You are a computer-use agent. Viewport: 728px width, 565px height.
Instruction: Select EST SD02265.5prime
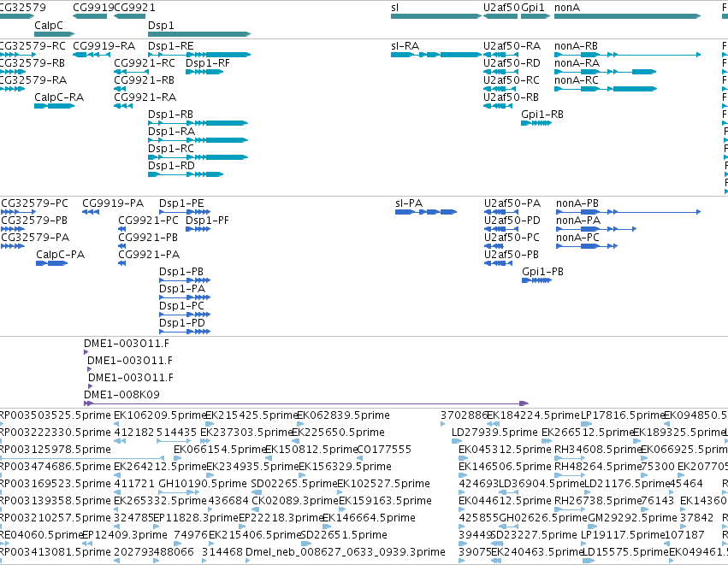[294, 484]
